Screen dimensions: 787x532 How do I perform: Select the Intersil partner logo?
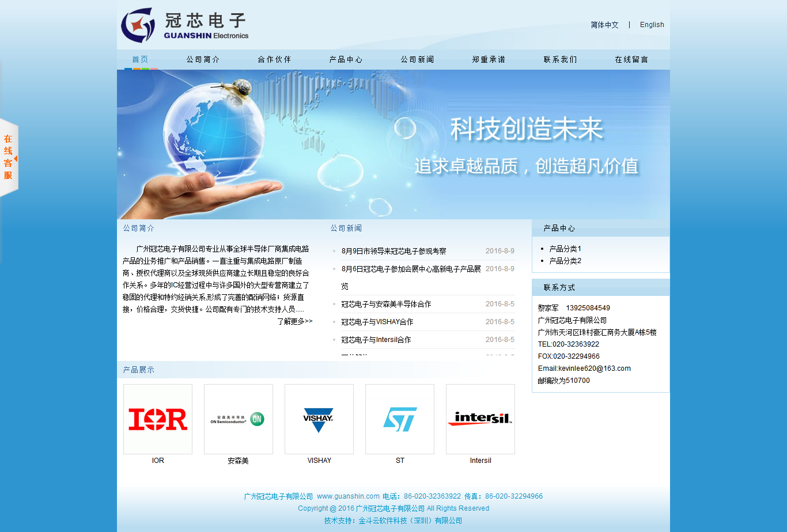pos(480,419)
